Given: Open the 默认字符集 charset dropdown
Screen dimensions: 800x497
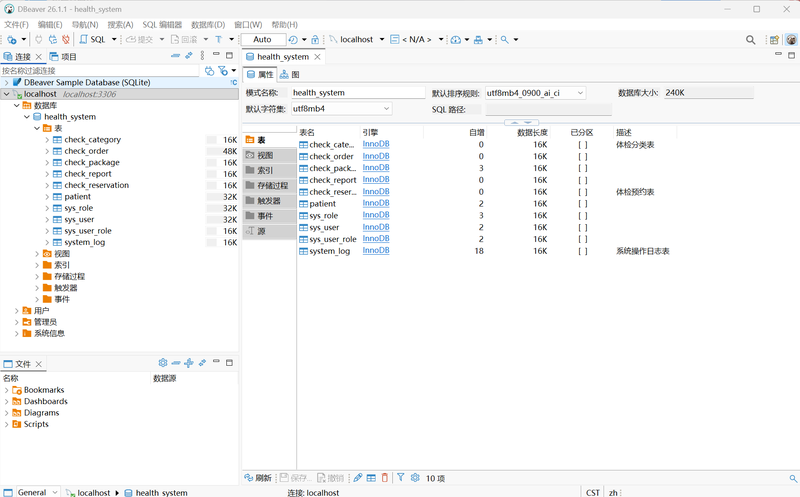Looking at the screenshot, I should pos(386,109).
